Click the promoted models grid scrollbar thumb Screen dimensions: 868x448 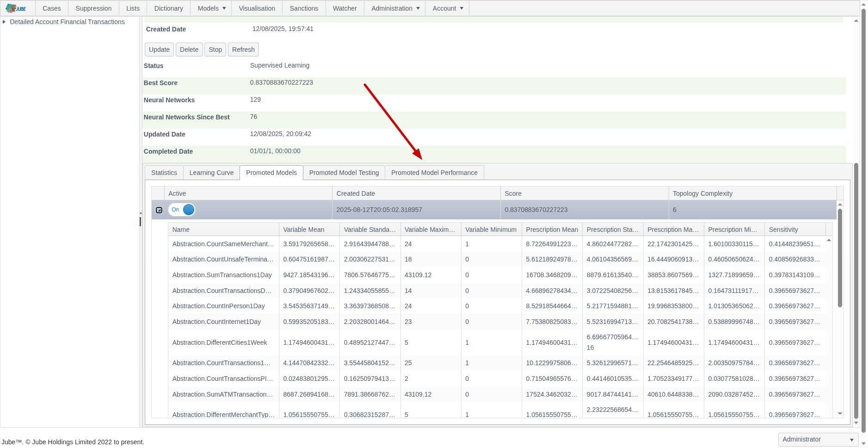coord(840,258)
